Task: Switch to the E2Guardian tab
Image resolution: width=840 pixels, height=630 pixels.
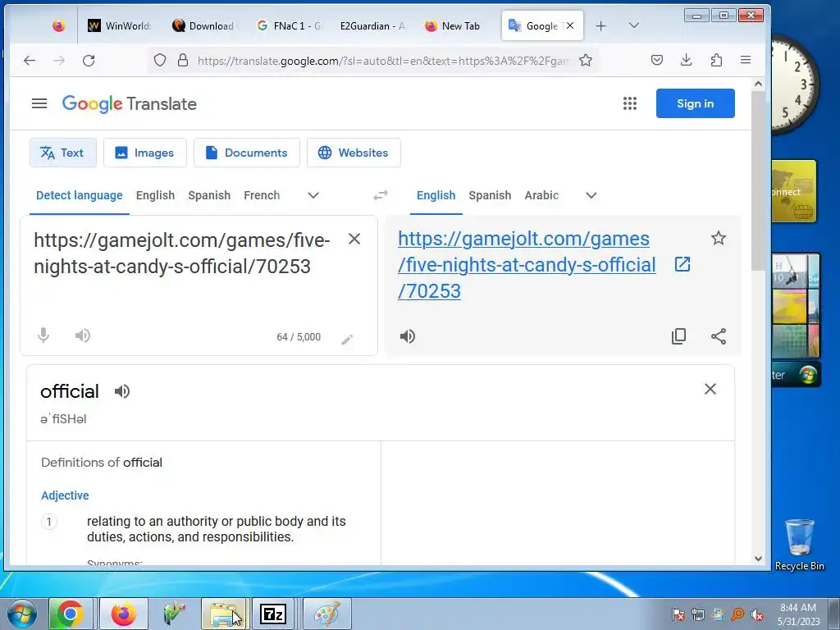Action: pos(372,25)
